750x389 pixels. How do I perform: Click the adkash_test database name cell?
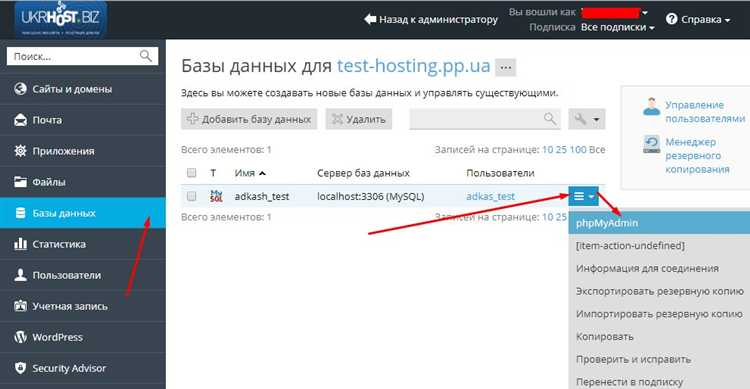point(262,196)
